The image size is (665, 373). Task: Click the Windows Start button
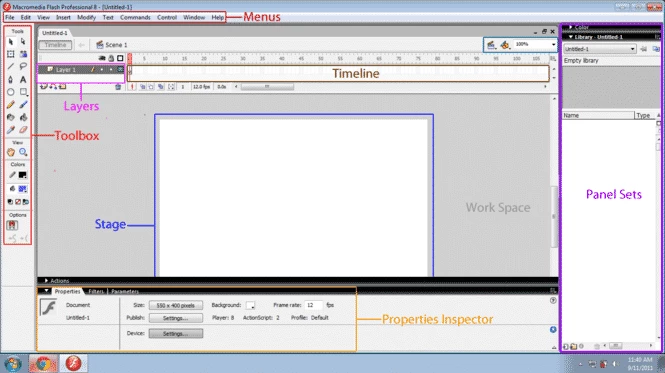[x=13, y=364]
